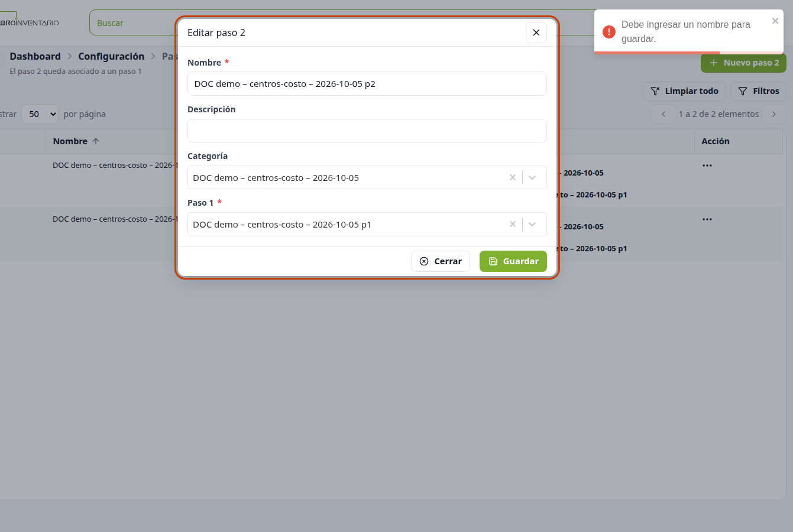Save changes with the Guardar button

point(513,261)
